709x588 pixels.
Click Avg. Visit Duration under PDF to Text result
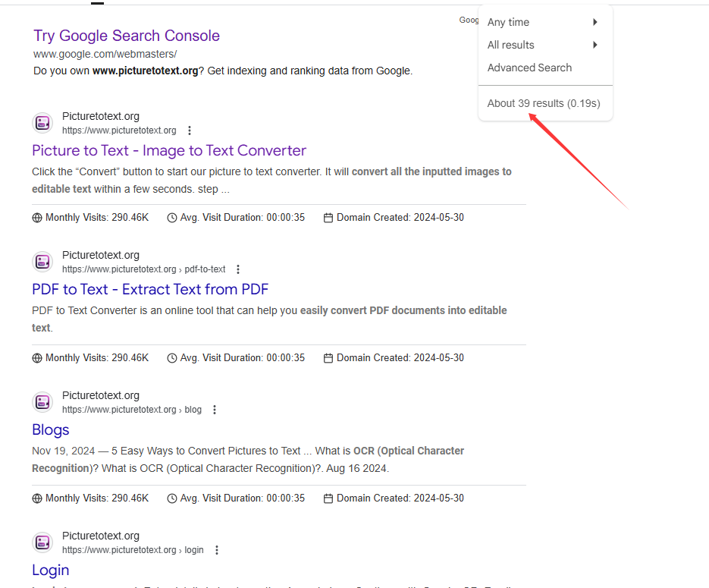pyautogui.click(x=243, y=358)
